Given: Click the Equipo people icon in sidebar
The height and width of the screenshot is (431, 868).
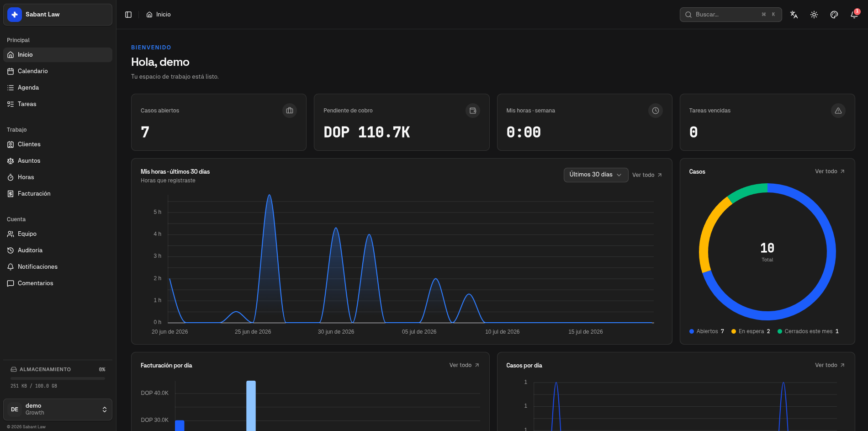Looking at the screenshot, I should 11,234.
